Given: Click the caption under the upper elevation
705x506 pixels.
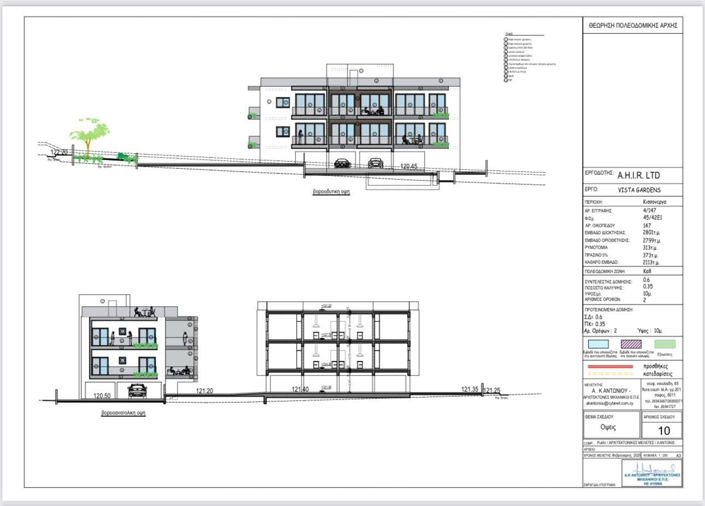Looking at the screenshot, I should coord(331,192).
